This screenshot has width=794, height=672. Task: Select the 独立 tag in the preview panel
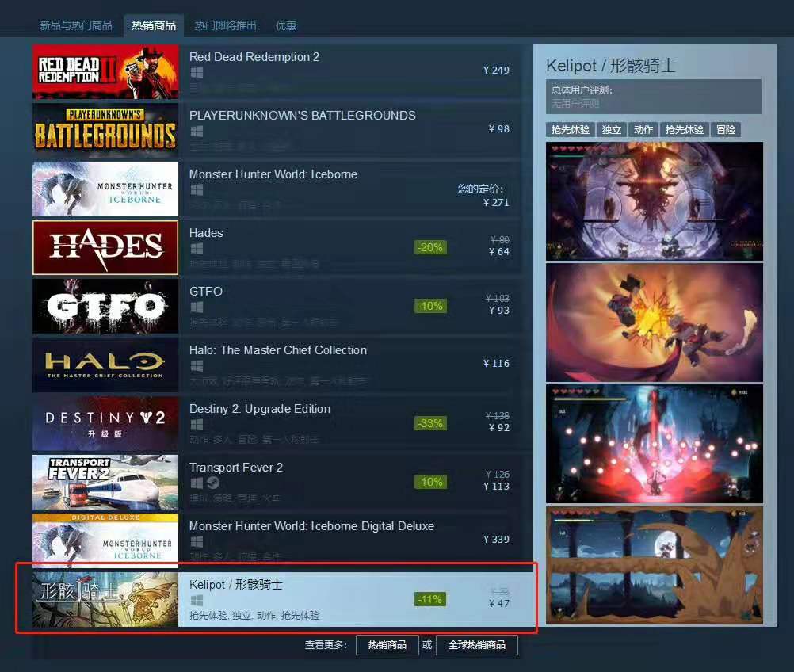tap(611, 130)
